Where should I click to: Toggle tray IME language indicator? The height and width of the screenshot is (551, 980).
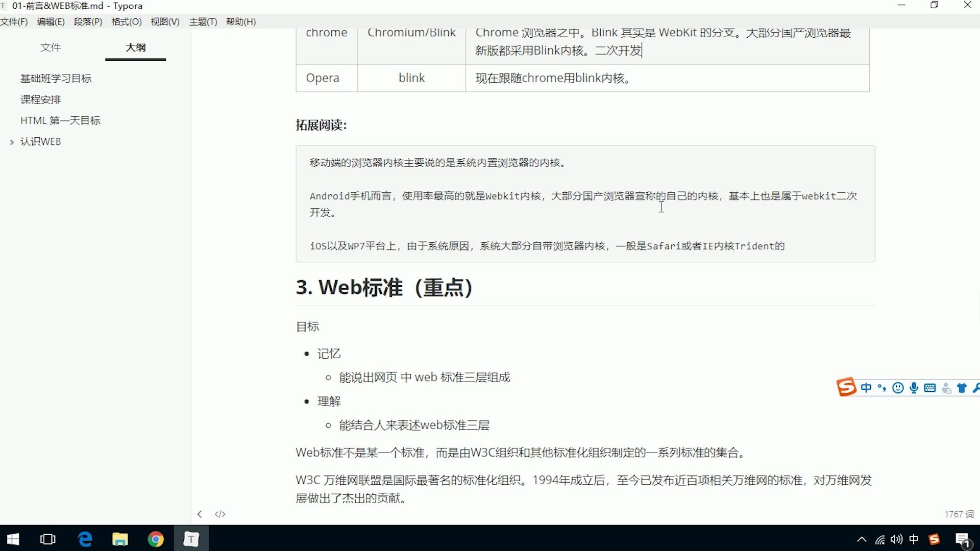[914, 539]
